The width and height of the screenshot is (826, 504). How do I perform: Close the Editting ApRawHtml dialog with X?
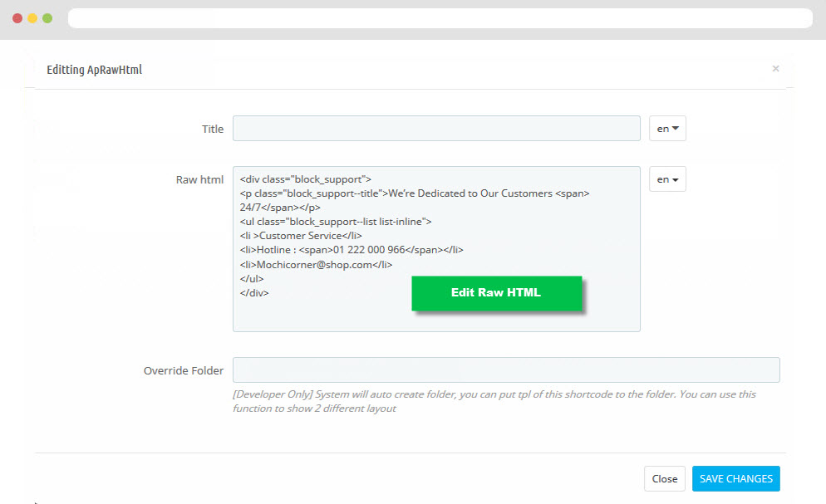pyautogui.click(x=775, y=68)
